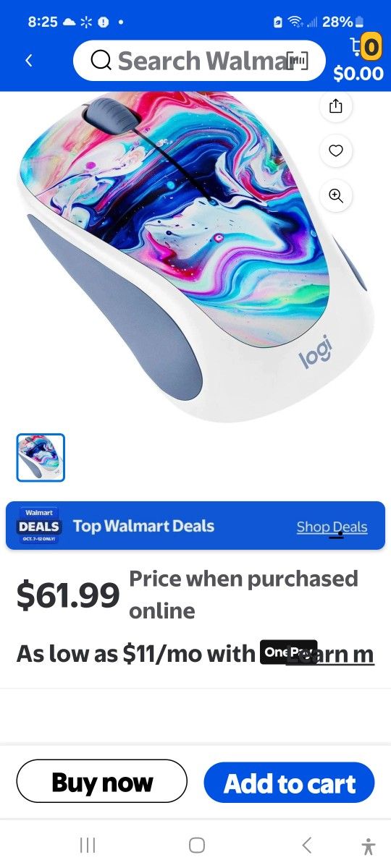
Task: Tap Top Walmart Deals banner text
Action: (x=143, y=526)
